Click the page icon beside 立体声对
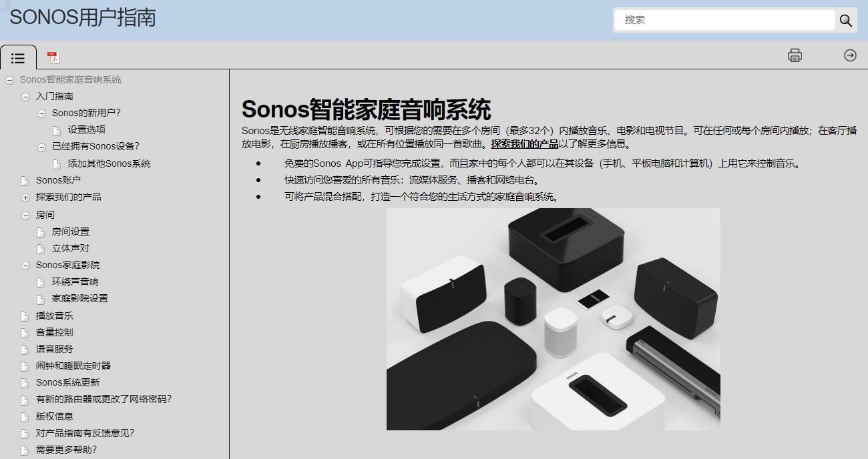This screenshot has width=868, height=459. tap(40, 248)
